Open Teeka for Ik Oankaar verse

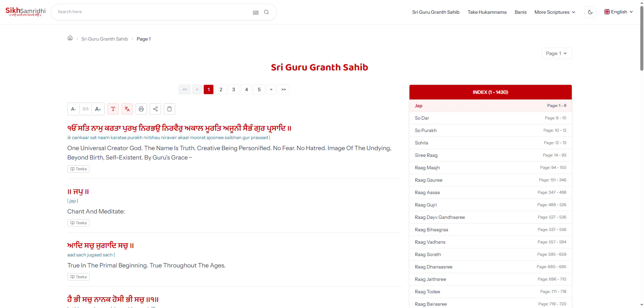click(79, 169)
